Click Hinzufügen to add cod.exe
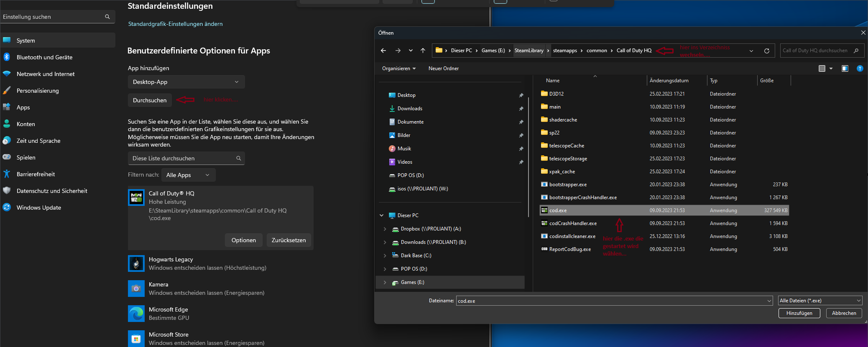The image size is (868, 347). point(799,313)
